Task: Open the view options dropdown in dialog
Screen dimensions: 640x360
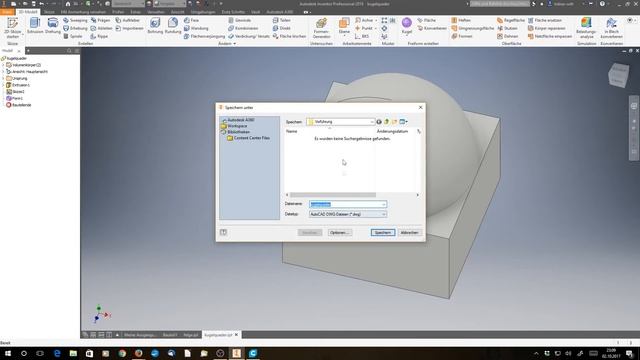Action: [403, 122]
